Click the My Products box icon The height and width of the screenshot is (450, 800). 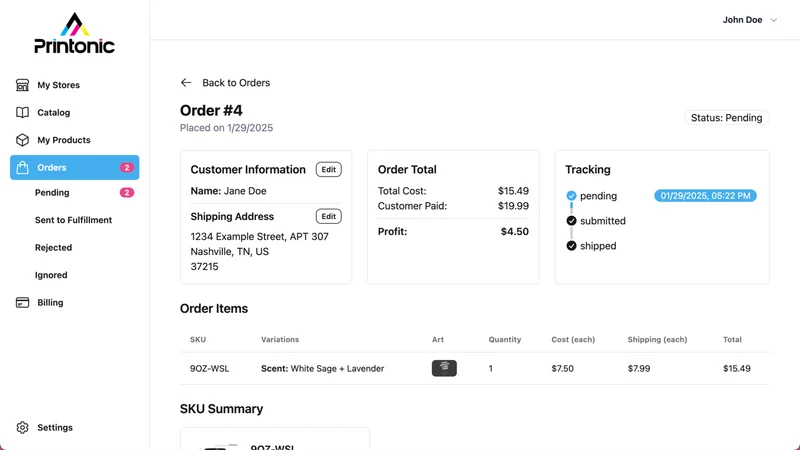[22, 140]
